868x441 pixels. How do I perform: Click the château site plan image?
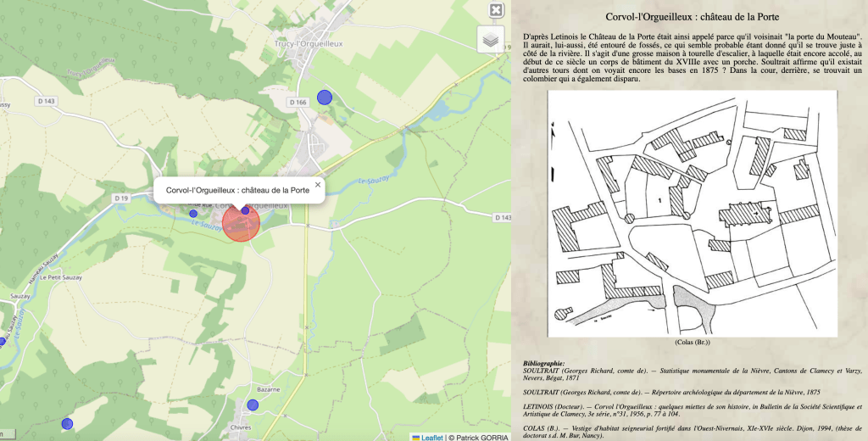point(692,212)
